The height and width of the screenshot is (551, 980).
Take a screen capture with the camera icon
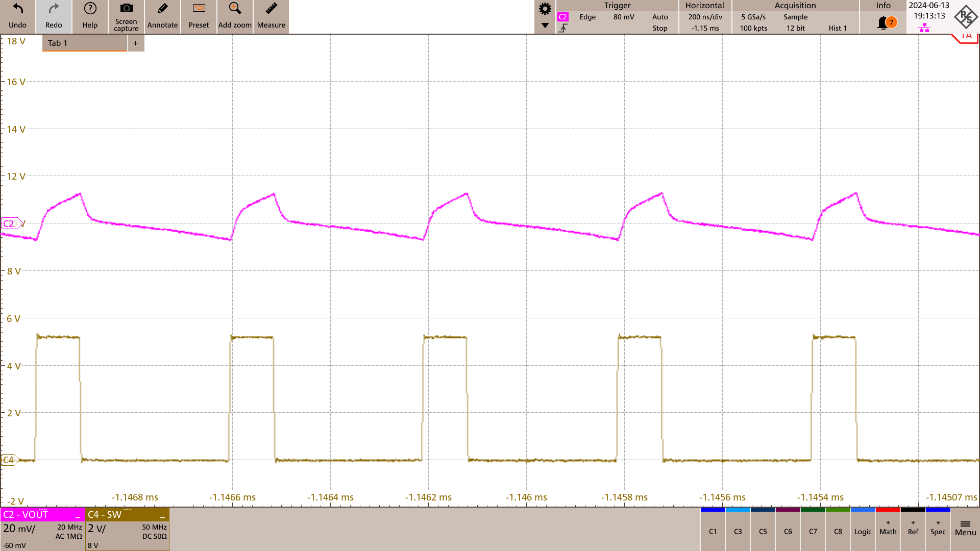pyautogui.click(x=126, y=8)
